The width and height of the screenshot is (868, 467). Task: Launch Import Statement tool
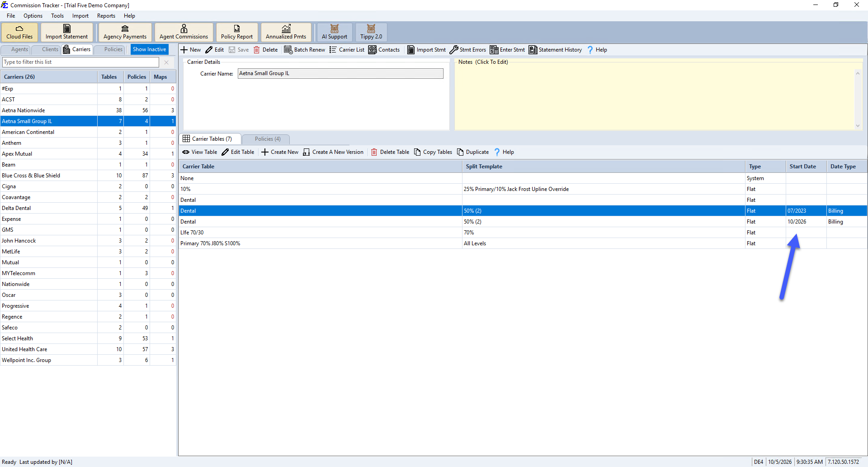click(x=66, y=32)
